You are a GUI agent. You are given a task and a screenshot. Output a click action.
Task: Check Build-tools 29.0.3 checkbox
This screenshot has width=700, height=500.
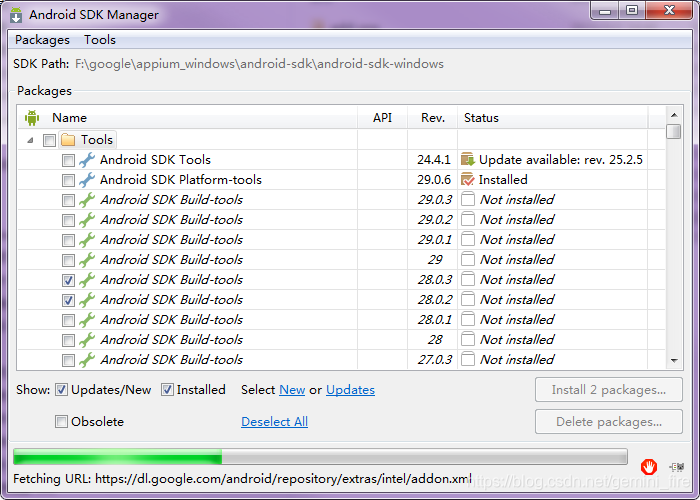point(68,200)
